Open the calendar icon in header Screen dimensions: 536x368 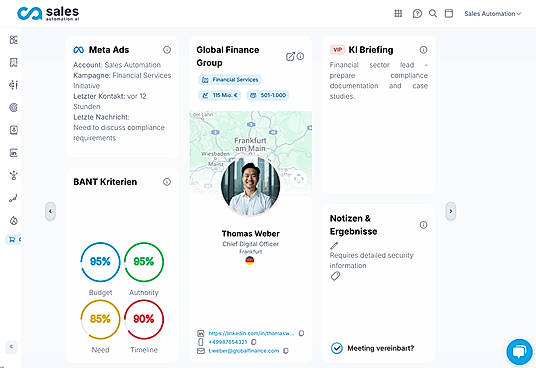[x=449, y=13]
